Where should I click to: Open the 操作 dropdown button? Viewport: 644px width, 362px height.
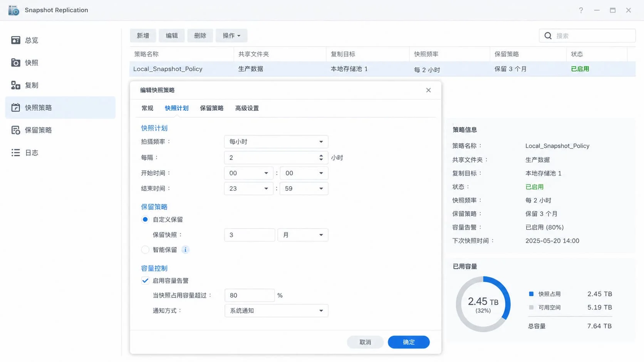(x=231, y=35)
